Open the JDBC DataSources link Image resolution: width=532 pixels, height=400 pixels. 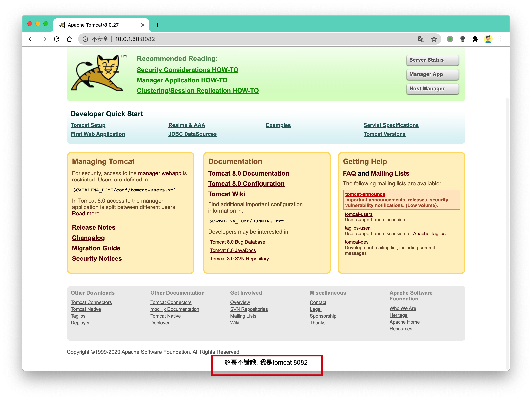[192, 134]
